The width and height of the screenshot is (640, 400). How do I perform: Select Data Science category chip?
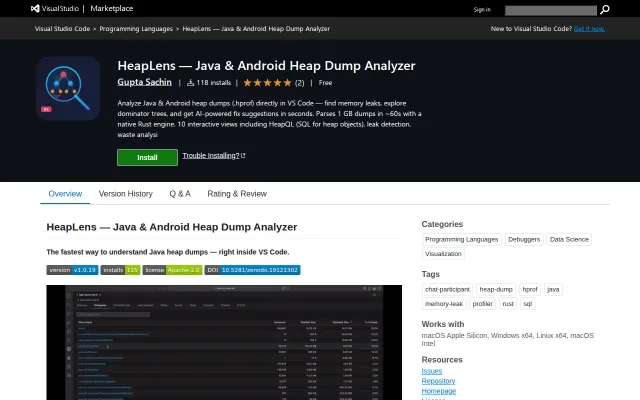pyautogui.click(x=569, y=240)
